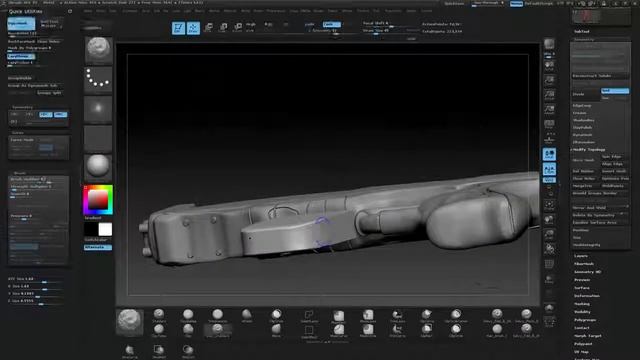
Task: Expand the Layers palette section
Action: coord(581,256)
